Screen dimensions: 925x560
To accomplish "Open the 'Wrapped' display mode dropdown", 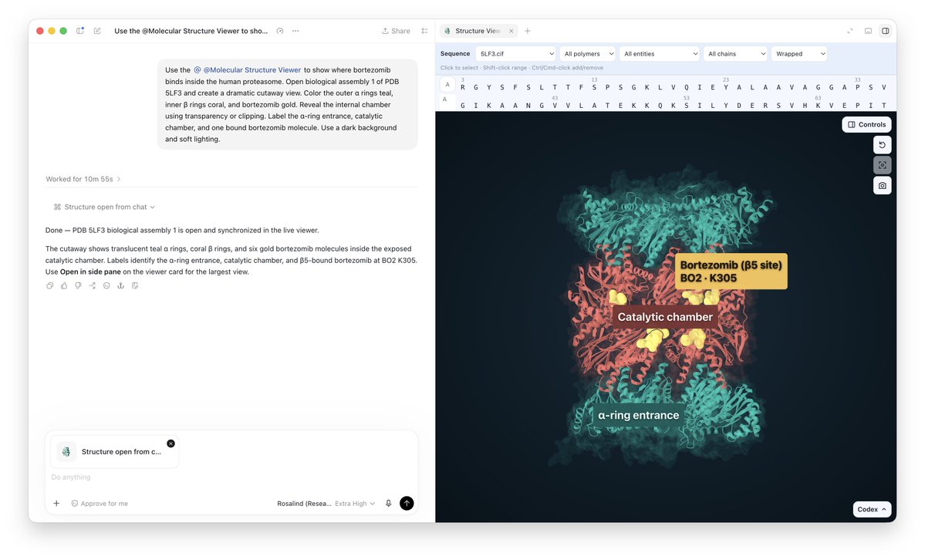I will tap(798, 54).
